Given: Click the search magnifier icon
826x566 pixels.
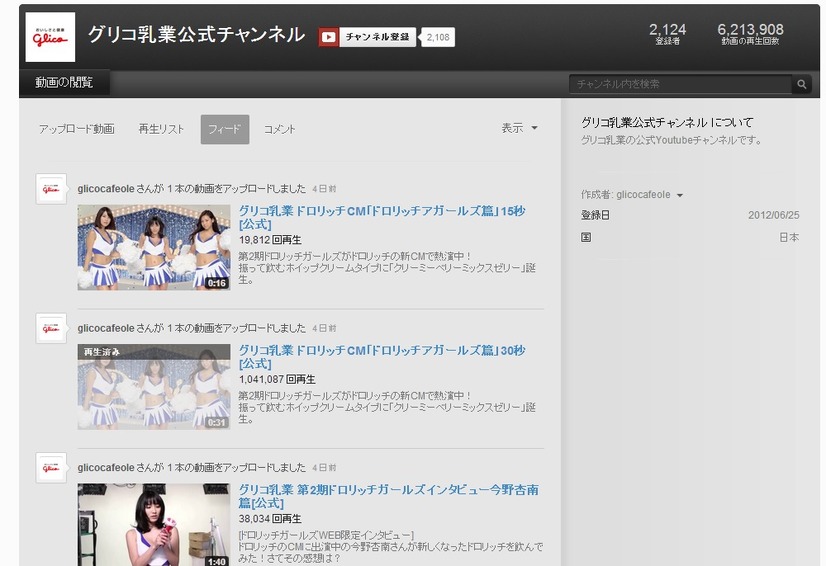Looking at the screenshot, I should click(x=802, y=84).
